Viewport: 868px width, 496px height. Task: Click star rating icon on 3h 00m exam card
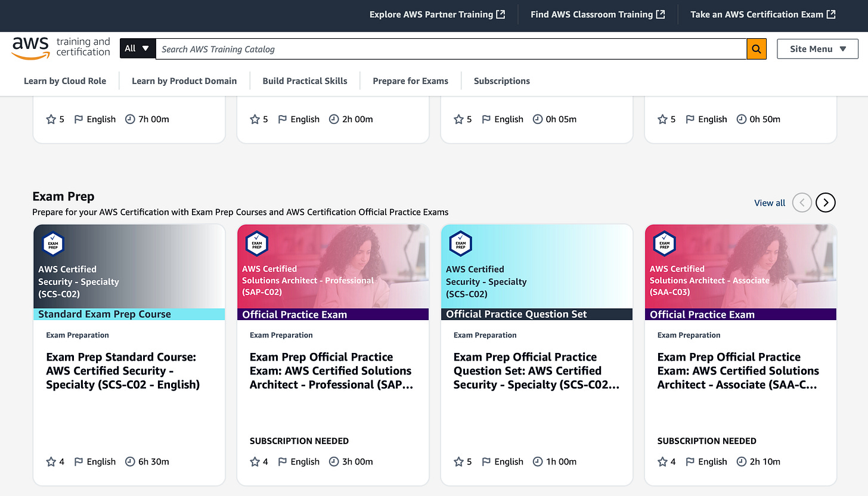coord(255,461)
